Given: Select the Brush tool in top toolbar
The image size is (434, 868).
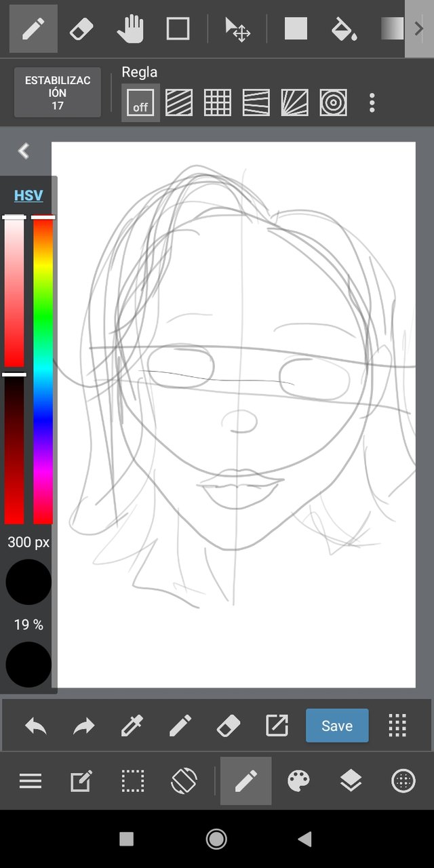Looking at the screenshot, I should pyautogui.click(x=33, y=29).
